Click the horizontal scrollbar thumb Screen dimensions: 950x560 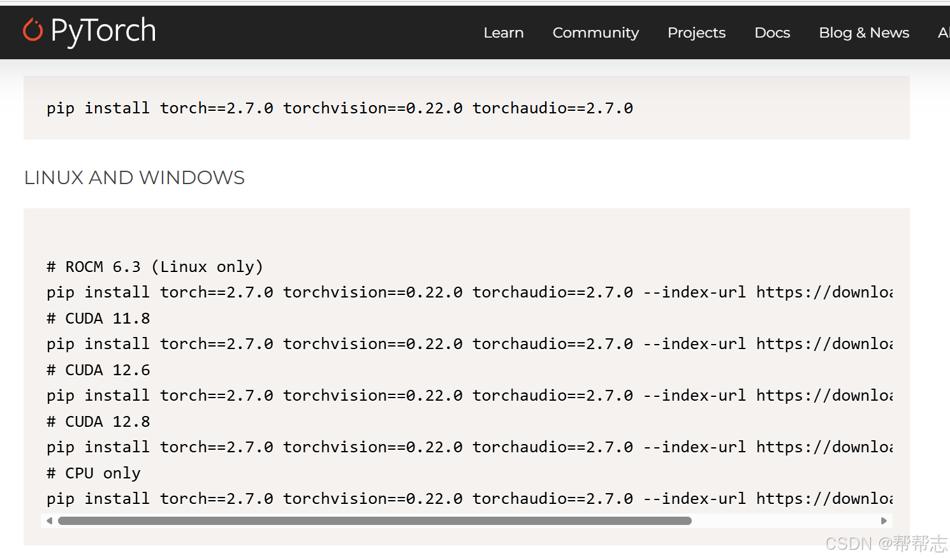point(375,521)
